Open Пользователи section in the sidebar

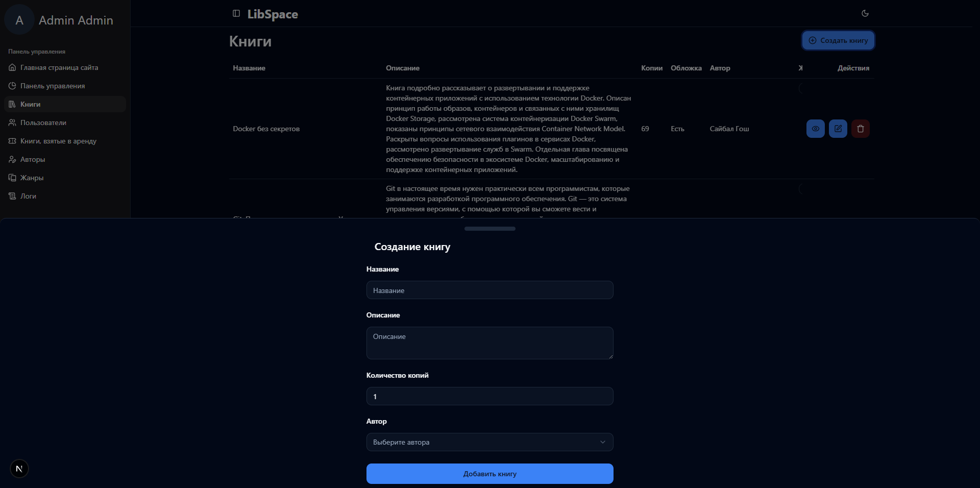[43, 123]
